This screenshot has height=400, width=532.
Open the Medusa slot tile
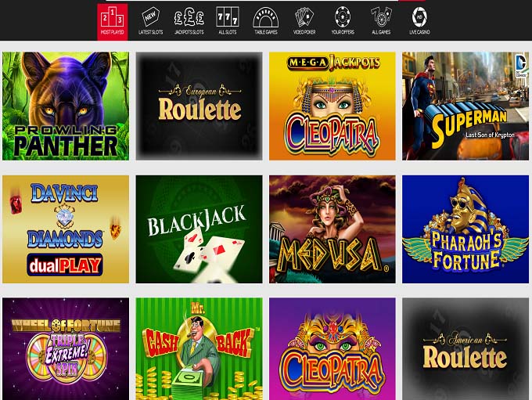coord(332,229)
